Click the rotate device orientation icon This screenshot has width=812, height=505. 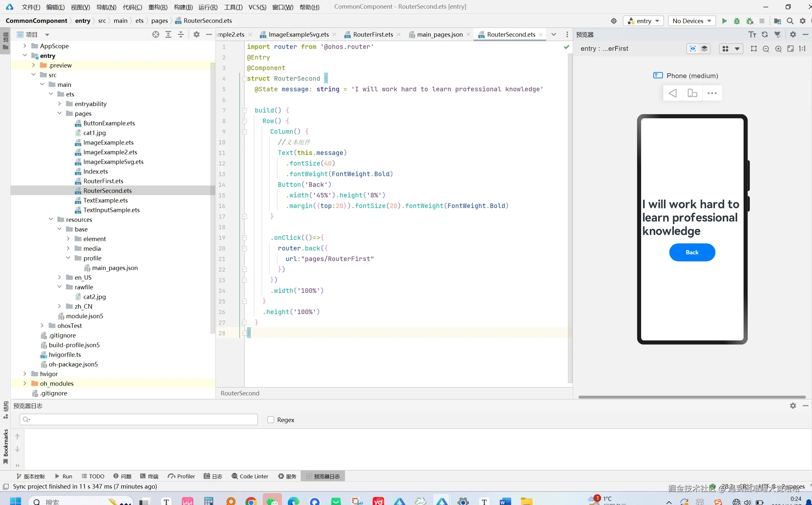[692, 93]
